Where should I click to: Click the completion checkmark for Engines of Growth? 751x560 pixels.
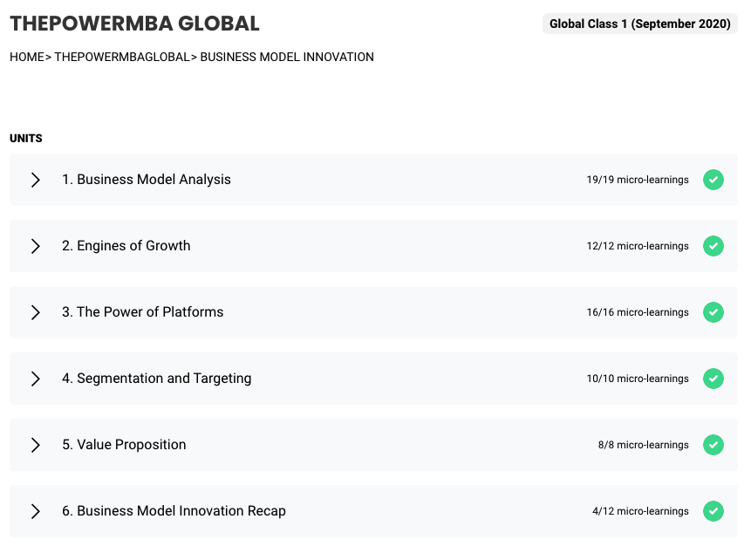pyautogui.click(x=713, y=246)
